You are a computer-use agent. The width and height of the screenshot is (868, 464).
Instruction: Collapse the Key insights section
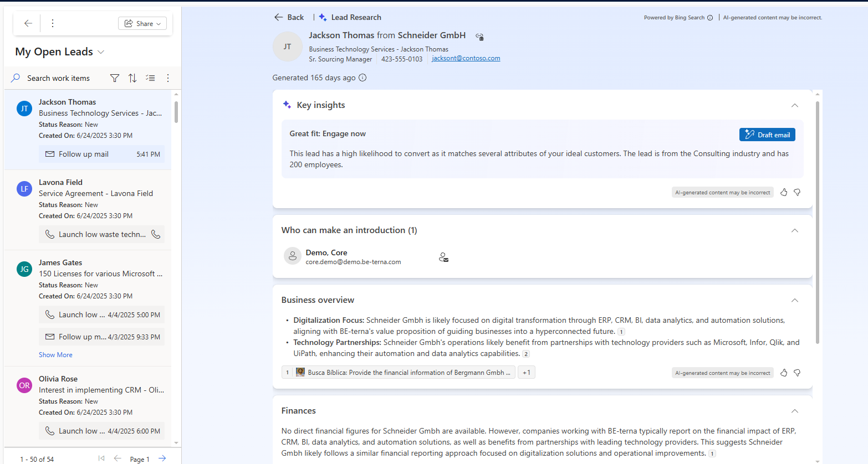794,105
